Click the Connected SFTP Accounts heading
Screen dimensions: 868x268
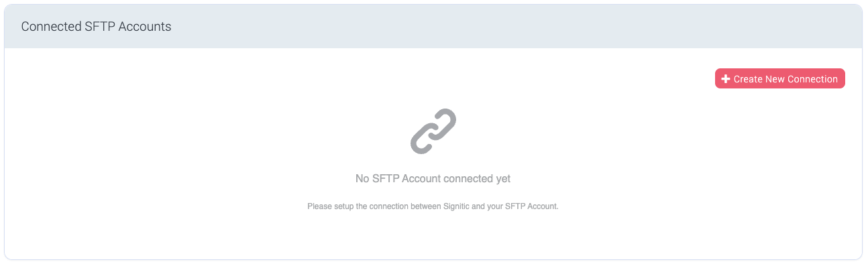[96, 27]
